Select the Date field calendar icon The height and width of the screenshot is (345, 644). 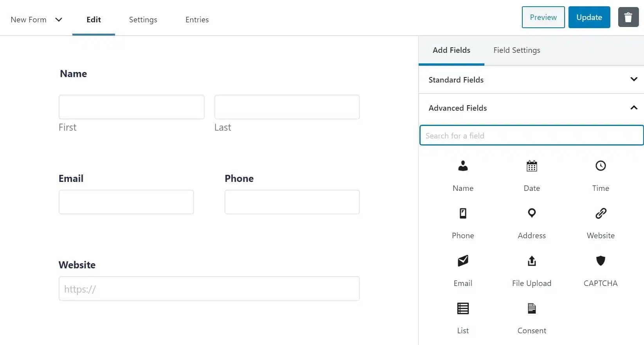pos(531,166)
